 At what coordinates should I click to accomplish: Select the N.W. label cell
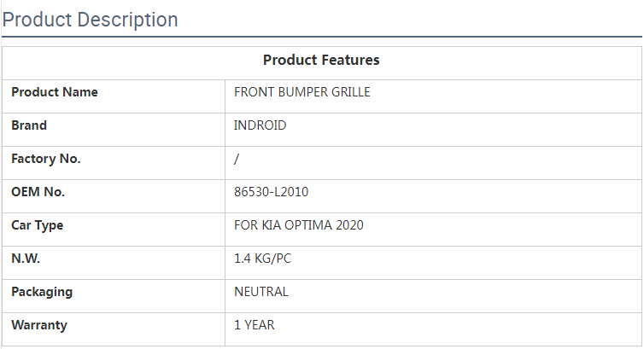click(26, 259)
